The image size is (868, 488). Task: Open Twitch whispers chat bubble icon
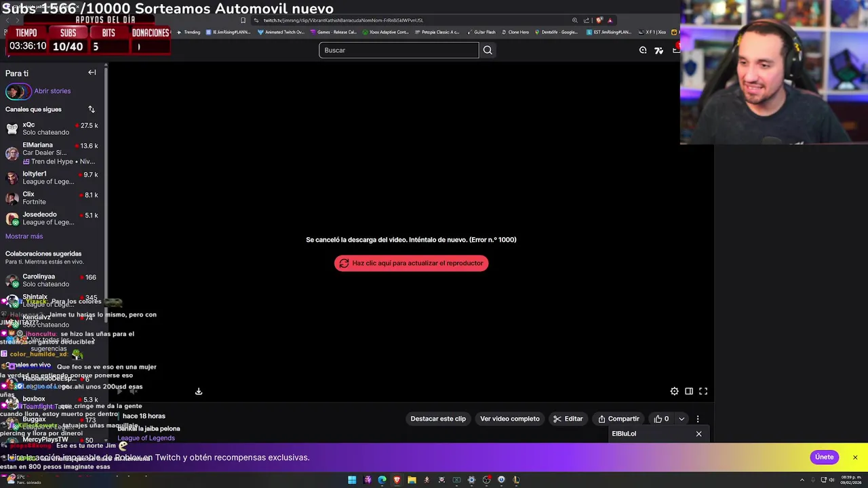pos(643,50)
